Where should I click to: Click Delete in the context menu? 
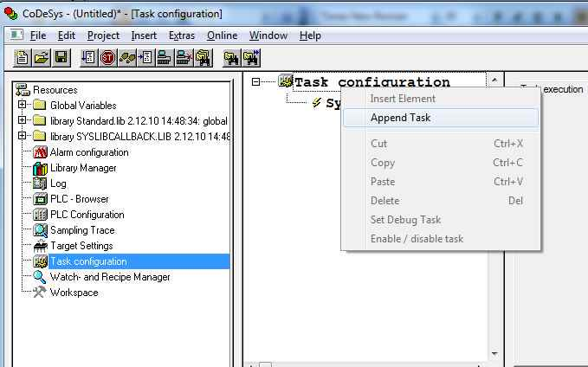[441, 201]
